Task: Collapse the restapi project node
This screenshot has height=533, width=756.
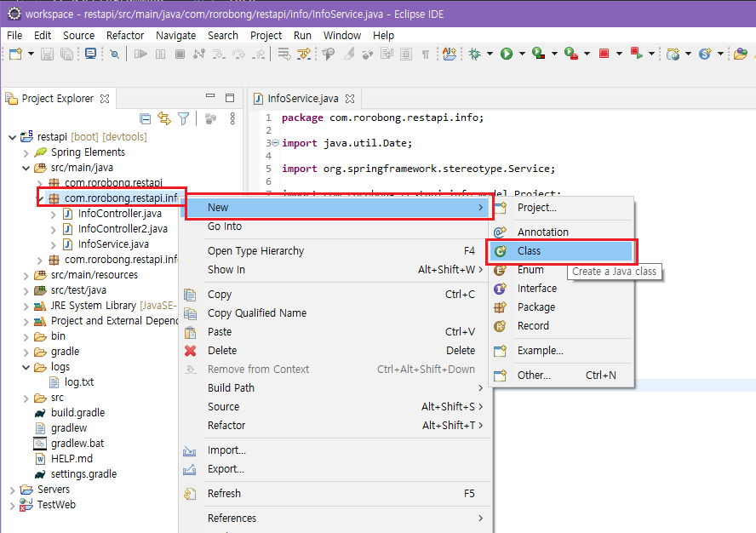Action: tap(13, 137)
